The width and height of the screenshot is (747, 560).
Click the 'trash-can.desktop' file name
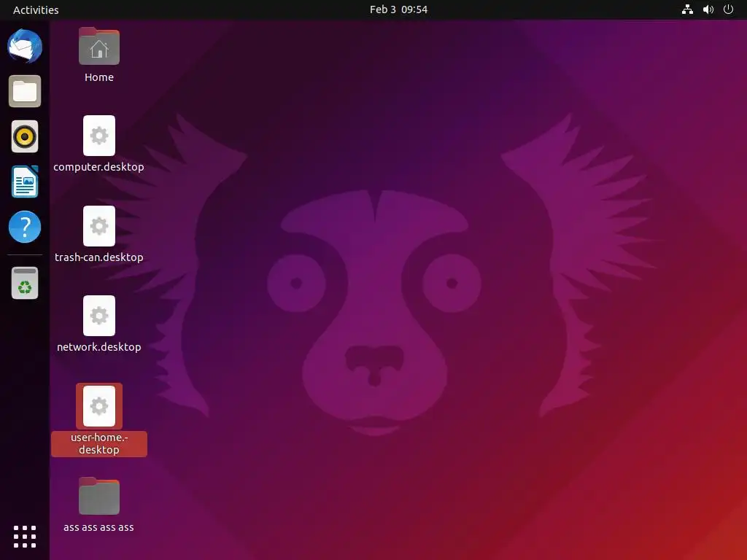(99, 257)
